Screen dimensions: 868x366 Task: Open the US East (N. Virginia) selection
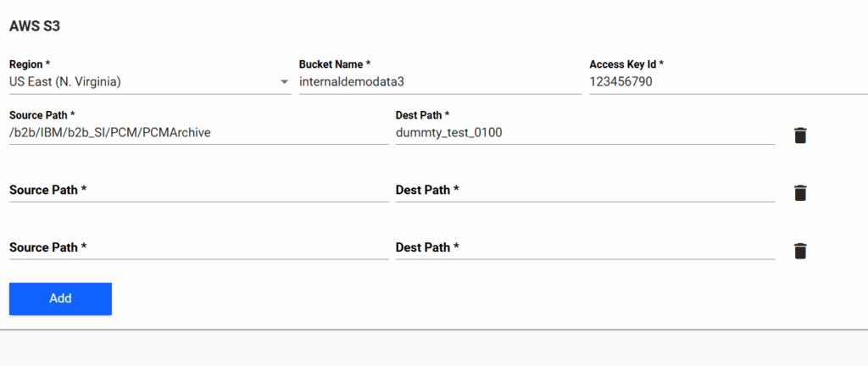(x=144, y=82)
